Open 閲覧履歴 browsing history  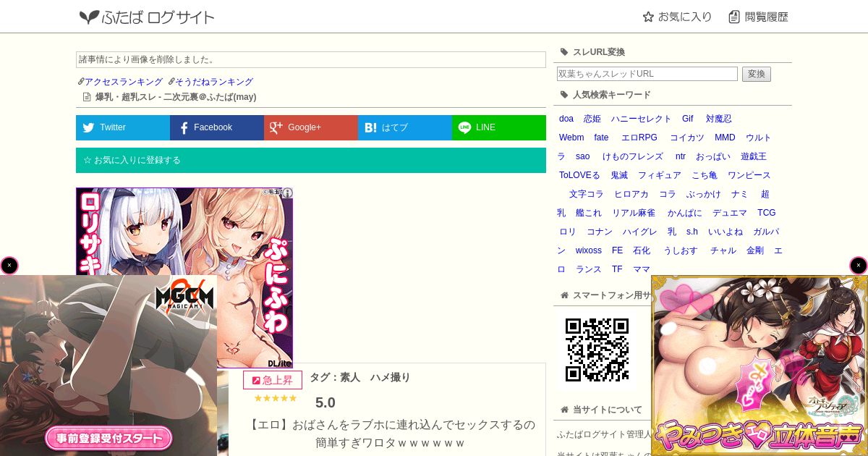point(758,17)
